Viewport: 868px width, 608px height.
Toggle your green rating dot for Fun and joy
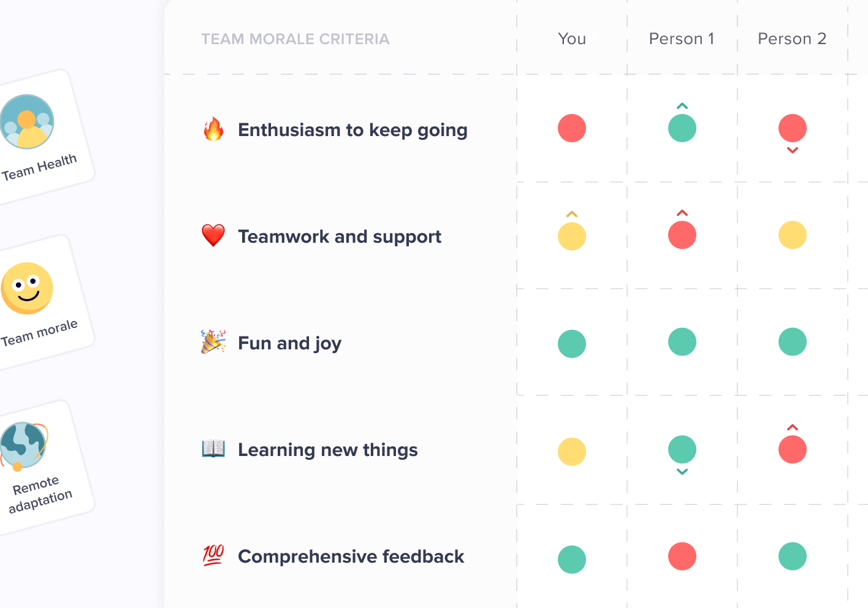571,343
